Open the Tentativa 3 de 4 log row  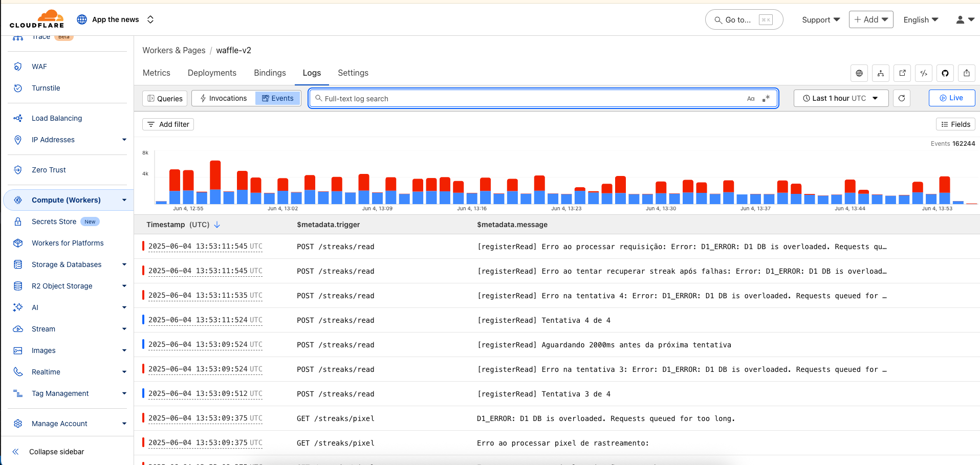click(x=557, y=394)
